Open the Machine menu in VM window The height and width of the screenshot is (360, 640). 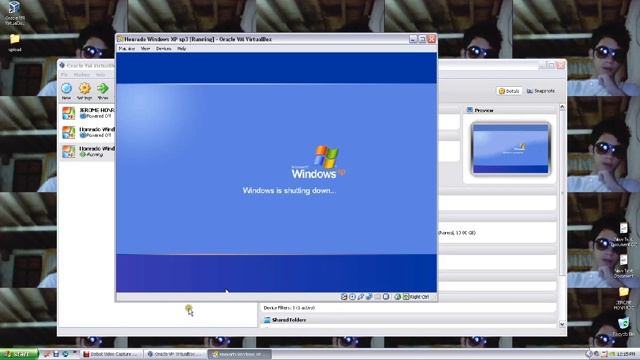point(127,49)
